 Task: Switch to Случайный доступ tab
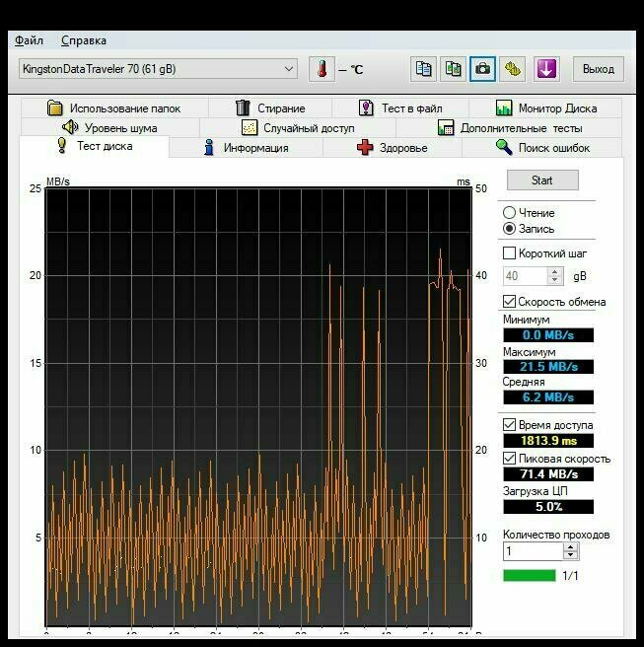click(x=298, y=128)
